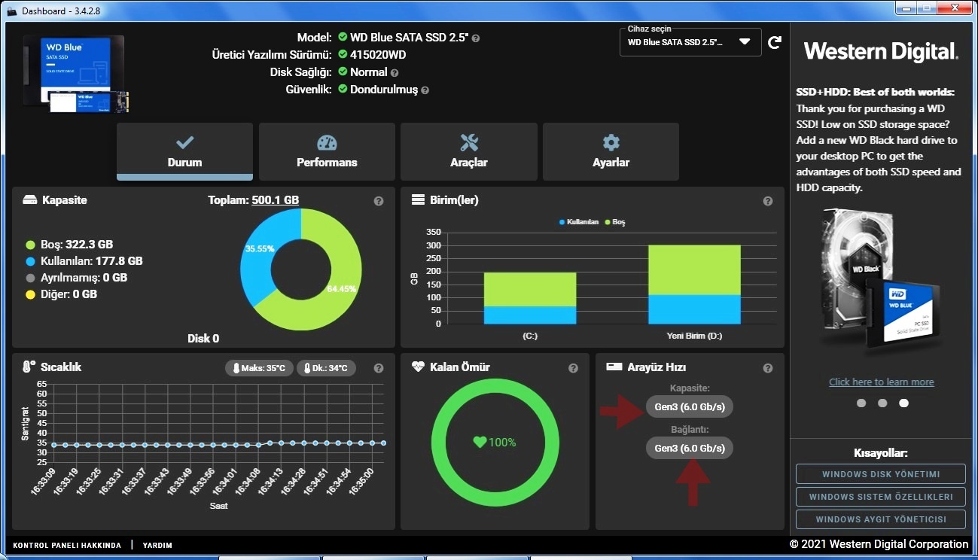Screen dimensions: 978x560
Task: Go to the Araçlar tab
Action: [469, 151]
